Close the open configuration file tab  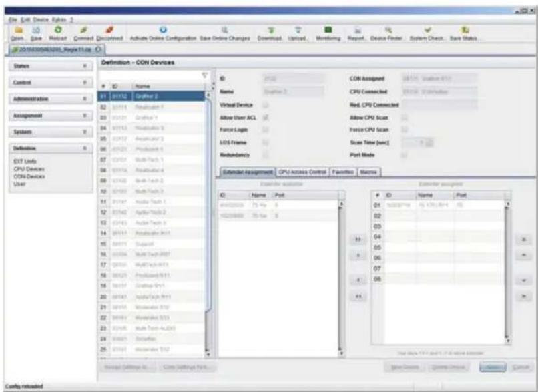tap(98, 50)
